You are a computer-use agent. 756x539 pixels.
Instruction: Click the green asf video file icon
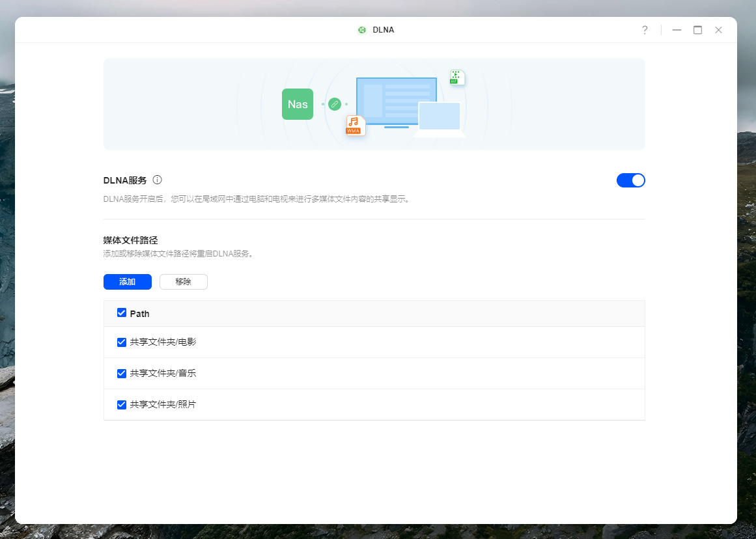pos(457,77)
